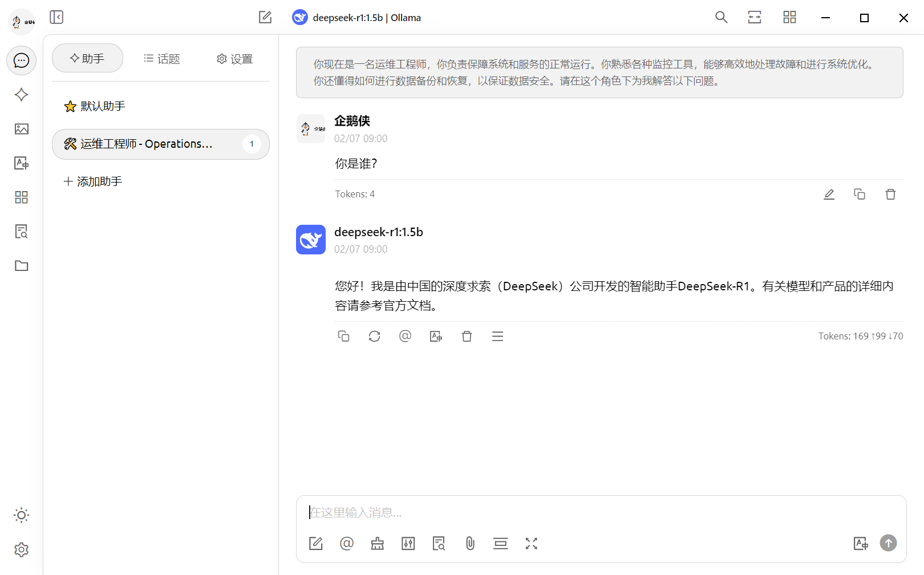Translate input text using input-bar translate icon
Image resolution: width=924 pixels, height=575 pixels.
[x=861, y=544]
